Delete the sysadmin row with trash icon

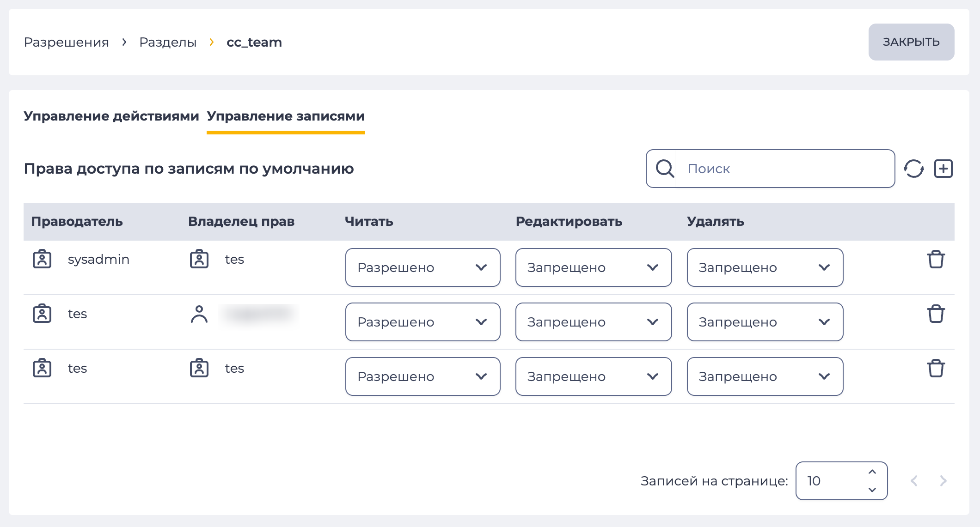click(936, 259)
